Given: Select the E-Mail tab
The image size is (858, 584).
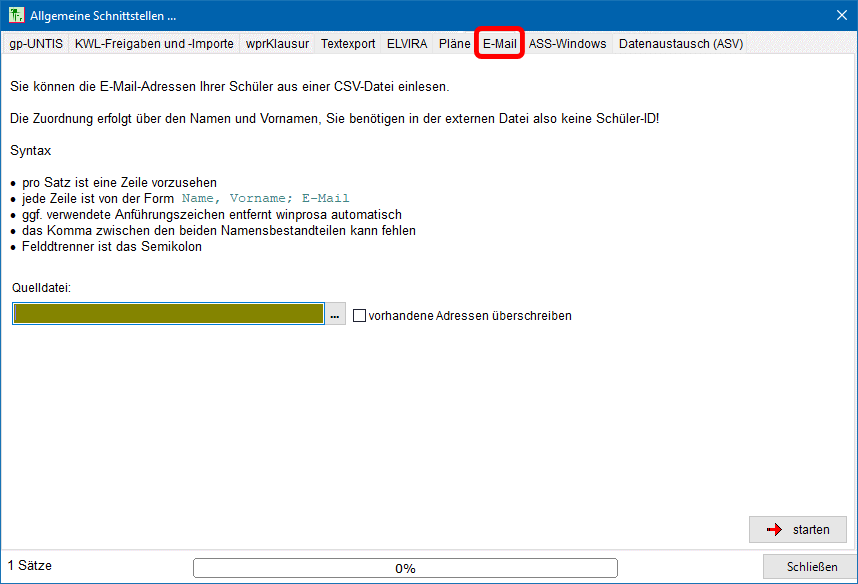Looking at the screenshot, I should tap(499, 44).
